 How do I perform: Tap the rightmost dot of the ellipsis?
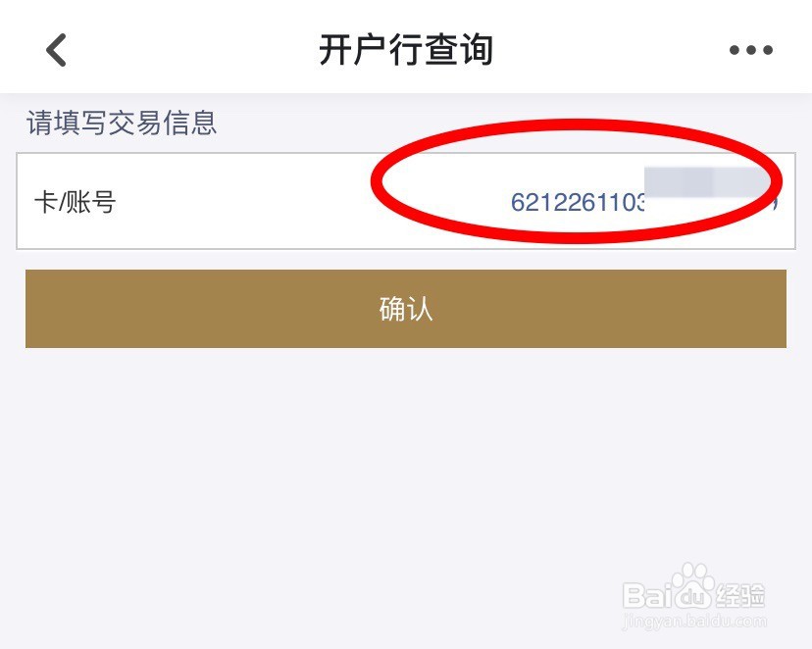click(768, 50)
